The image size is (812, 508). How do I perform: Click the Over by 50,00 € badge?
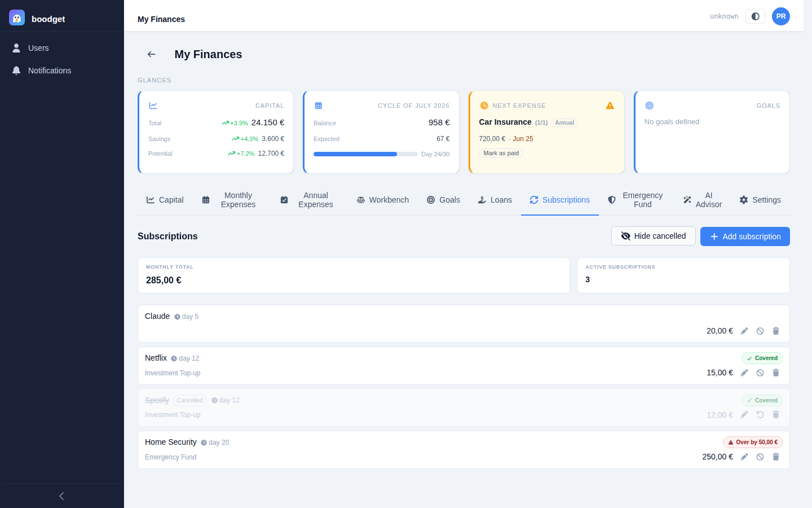click(753, 443)
